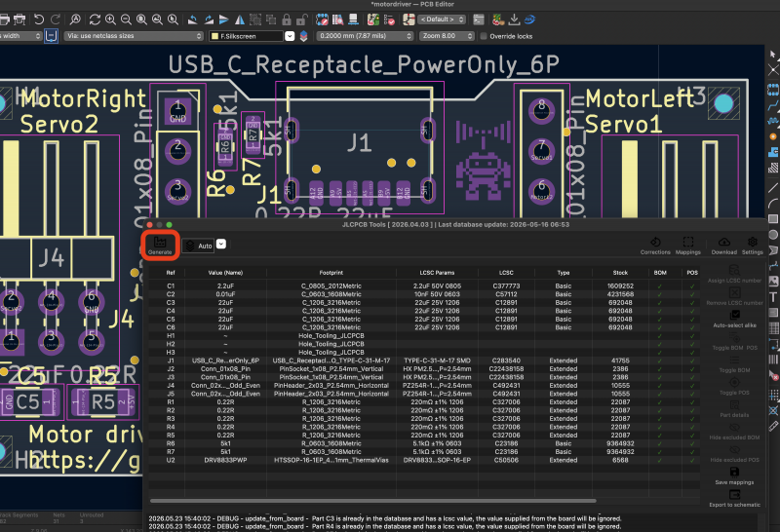Screen dimensions: 780x532
Task: Undo the last PCB edit
Action: click(x=39, y=19)
